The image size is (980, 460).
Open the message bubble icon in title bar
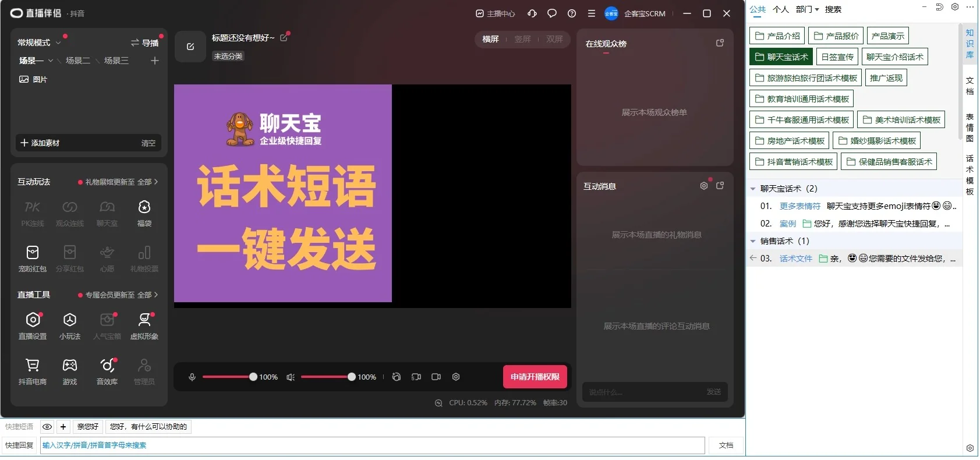[552, 13]
